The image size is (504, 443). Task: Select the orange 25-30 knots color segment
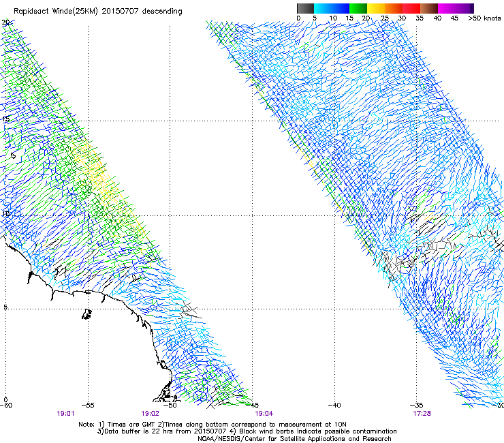394,8
